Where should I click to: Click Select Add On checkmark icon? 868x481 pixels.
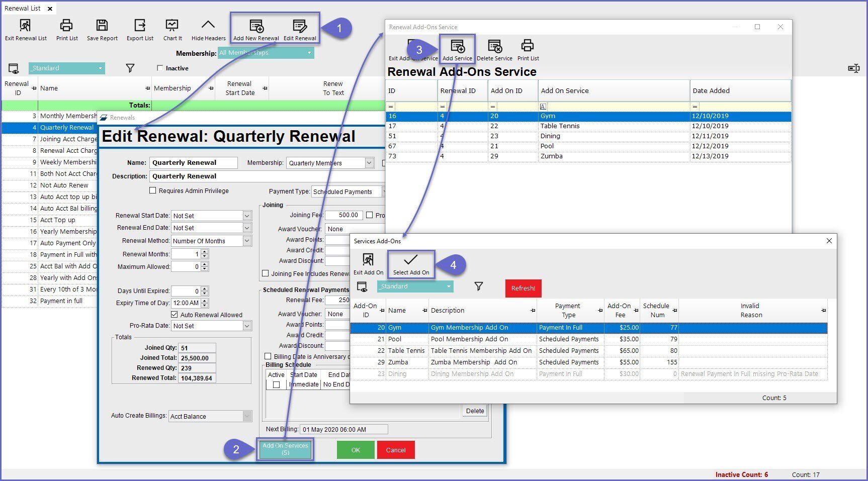pos(411,259)
